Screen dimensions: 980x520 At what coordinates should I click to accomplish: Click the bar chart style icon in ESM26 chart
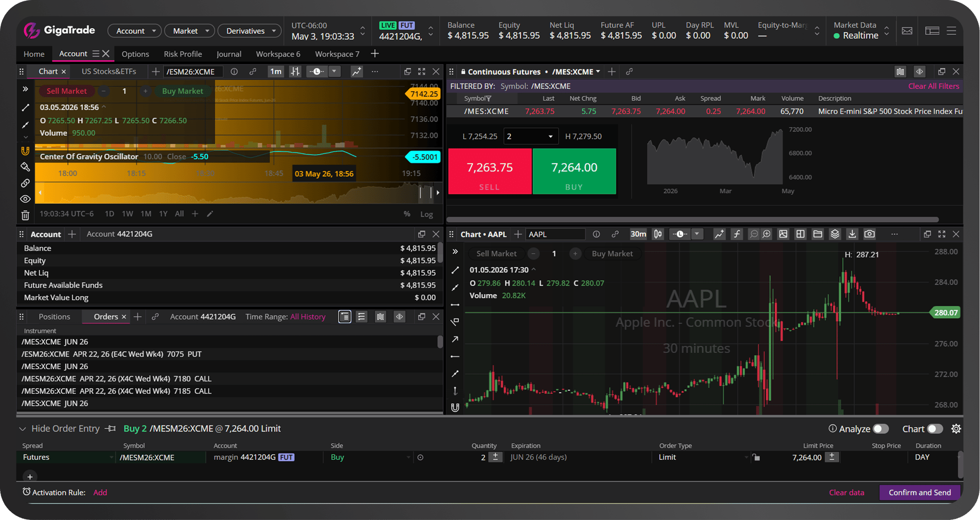point(295,71)
